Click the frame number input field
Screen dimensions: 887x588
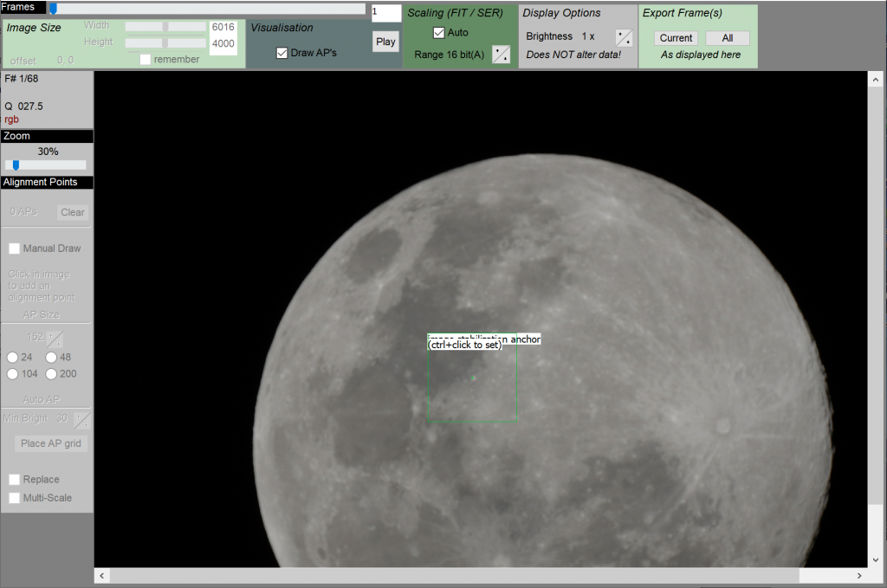pyautogui.click(x=386, y=12)
